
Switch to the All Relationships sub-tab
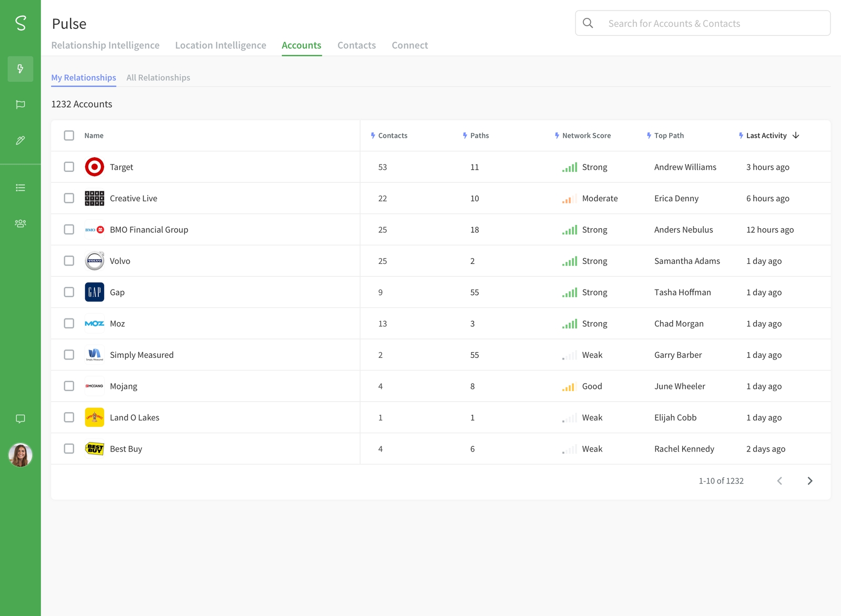pos(158,78)
